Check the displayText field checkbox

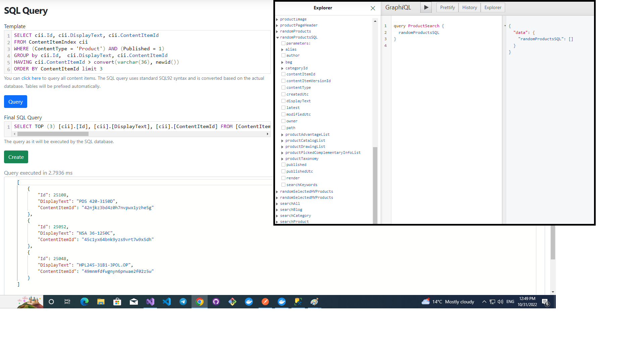283,101
